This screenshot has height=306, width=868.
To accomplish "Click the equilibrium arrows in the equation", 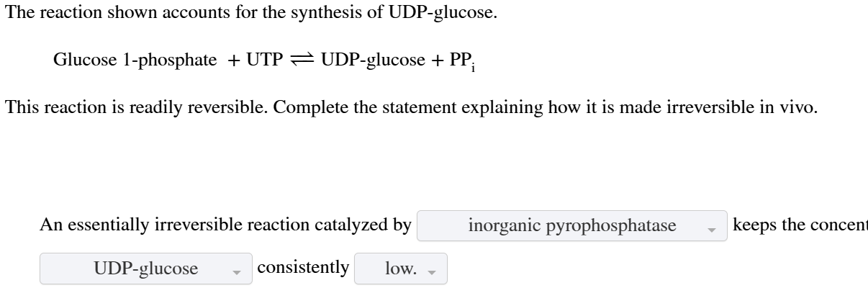I will pyautogui.click(x=303, y=60).
